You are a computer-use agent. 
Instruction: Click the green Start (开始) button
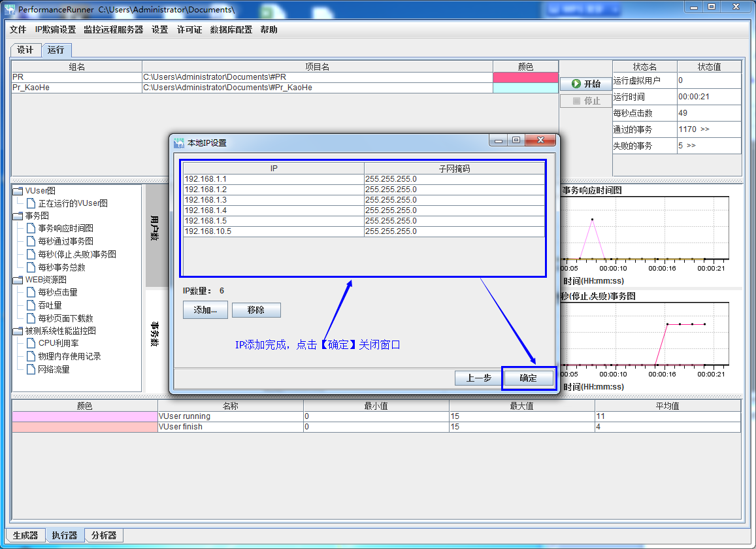tap(585, 84)
